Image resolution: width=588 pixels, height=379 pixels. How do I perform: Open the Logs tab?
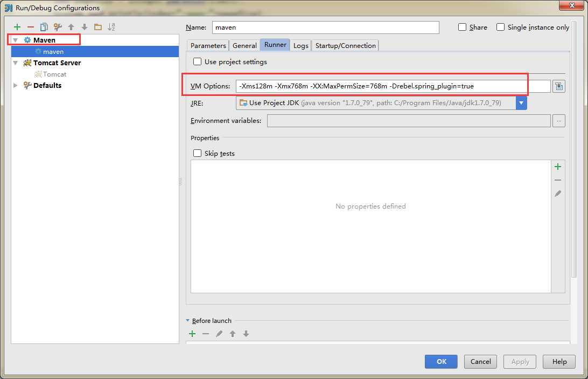(x=301, y=45)
